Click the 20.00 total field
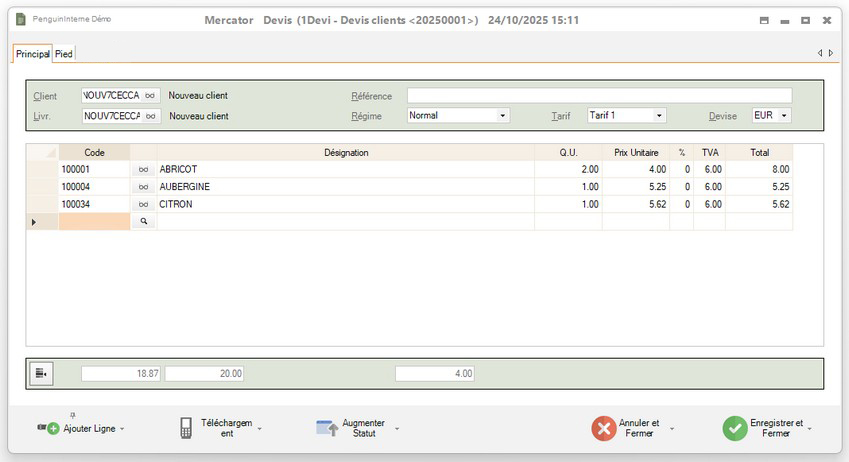Image resolution: width=849 pixels, height=462 pixels. 204,373
